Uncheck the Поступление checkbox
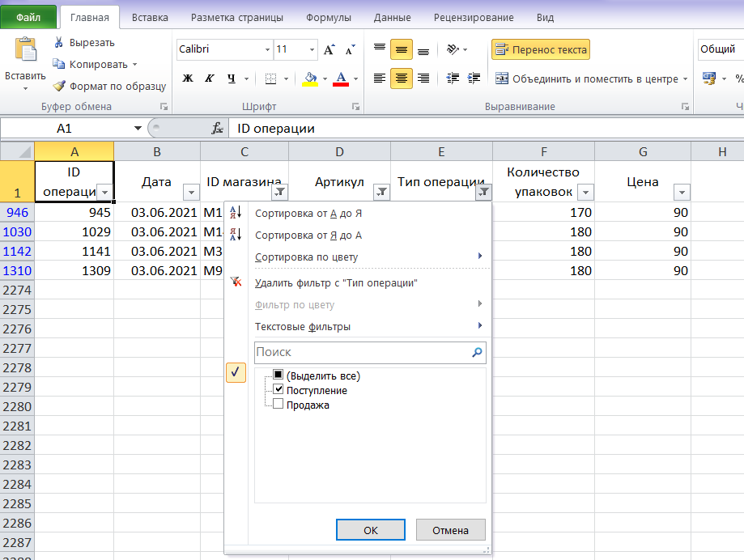The image size is (744, 560). pos(278,390)
